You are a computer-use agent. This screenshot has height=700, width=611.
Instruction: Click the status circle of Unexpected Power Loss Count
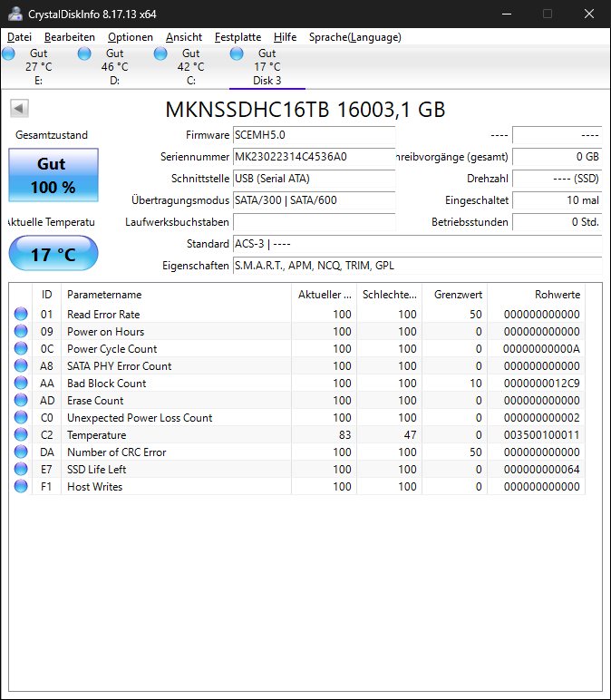point(21,417)
